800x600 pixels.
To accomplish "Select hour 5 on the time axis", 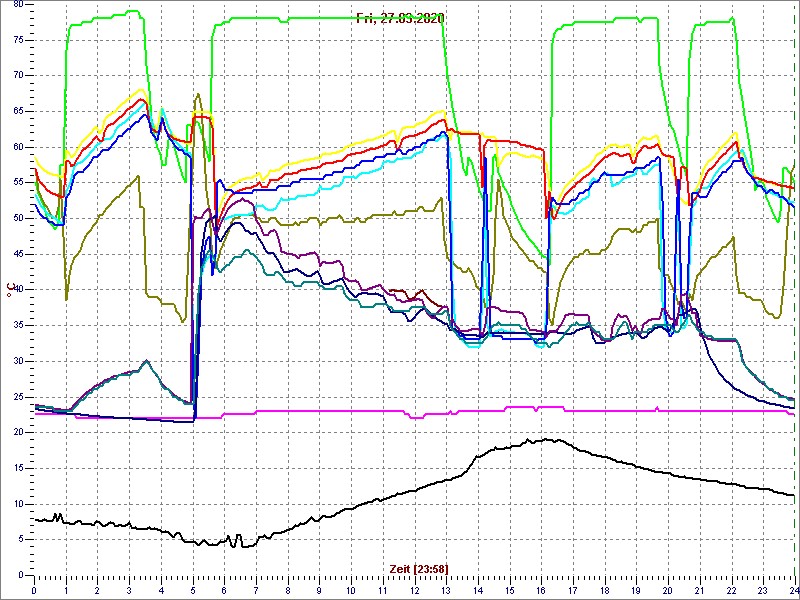I will point(193,590).
